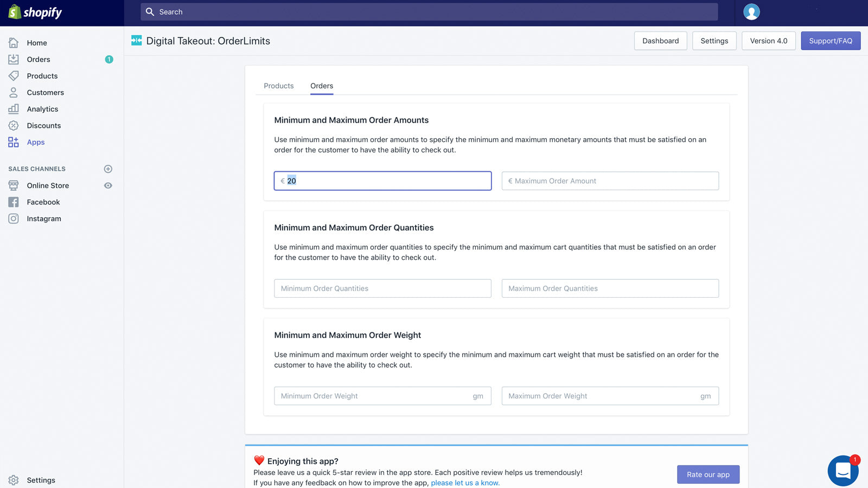Follow the 'please let us know' link
This screenshot has height=488, width=868.
465,483
